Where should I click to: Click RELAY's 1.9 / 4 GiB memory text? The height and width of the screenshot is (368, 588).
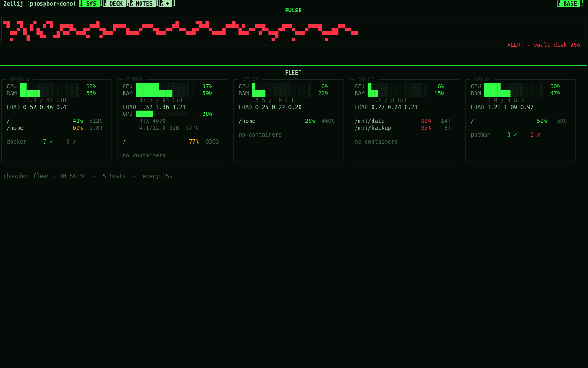[x=505, y=100]
